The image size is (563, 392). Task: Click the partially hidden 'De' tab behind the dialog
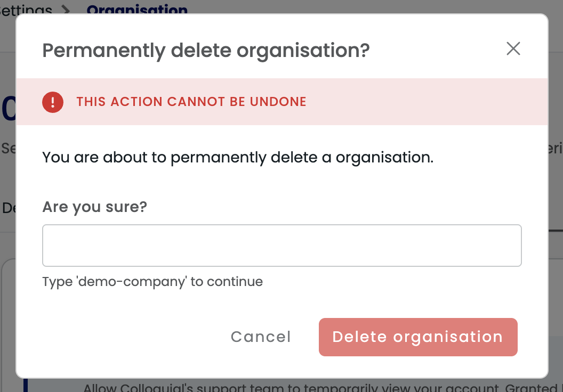point(8,208)
